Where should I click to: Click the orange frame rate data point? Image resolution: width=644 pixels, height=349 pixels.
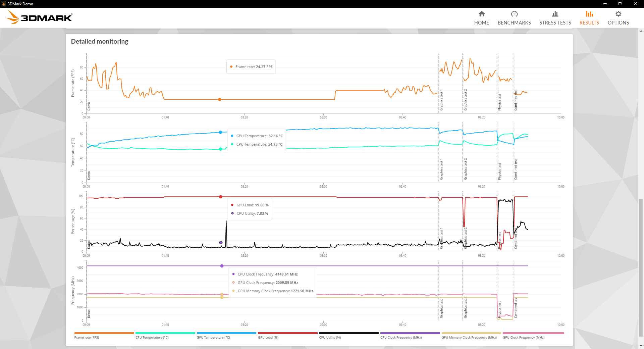click(x=220, y=100)
